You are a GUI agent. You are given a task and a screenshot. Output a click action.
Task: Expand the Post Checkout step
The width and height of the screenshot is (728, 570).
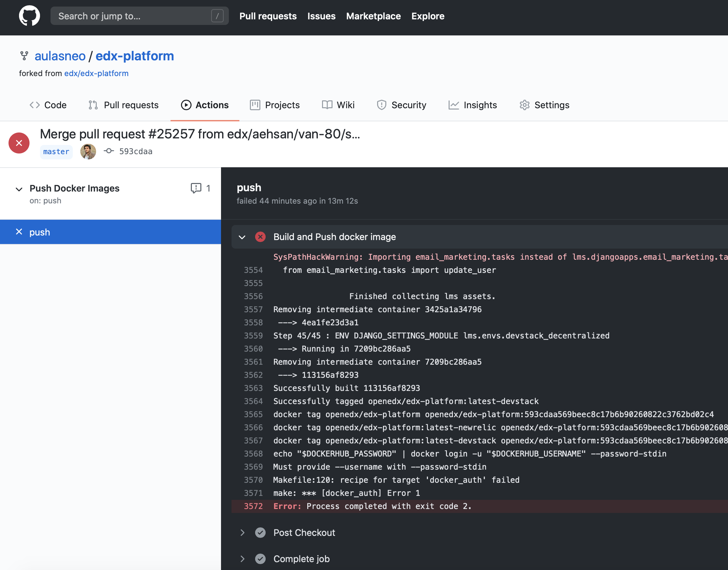pos(242,533)
